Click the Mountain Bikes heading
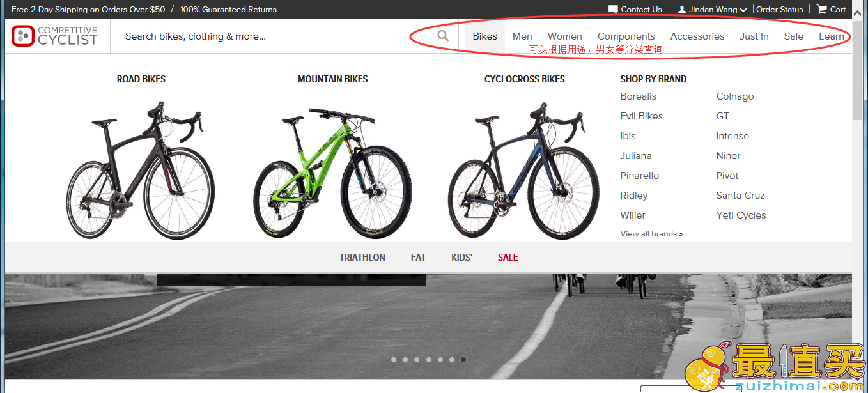The width and height of the screenshot is (868, 393). coord(333,79)
